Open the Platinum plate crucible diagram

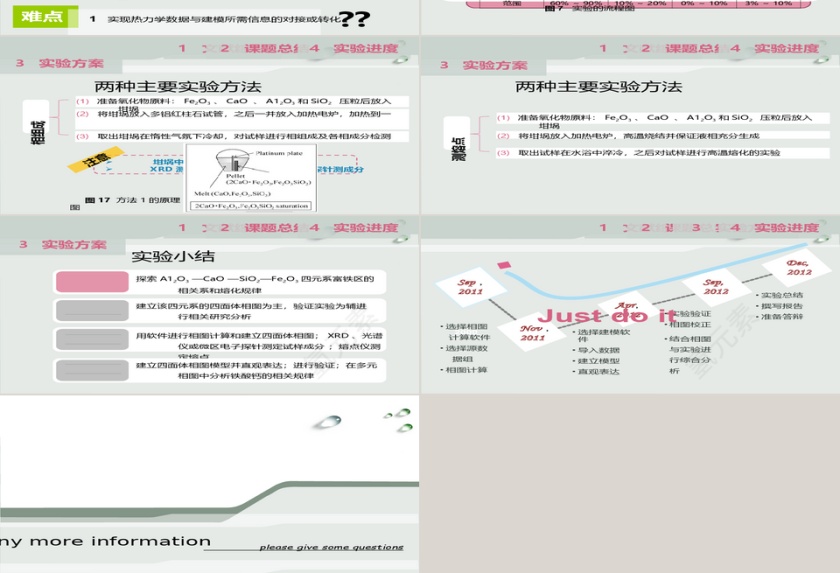tap(251, 178)
